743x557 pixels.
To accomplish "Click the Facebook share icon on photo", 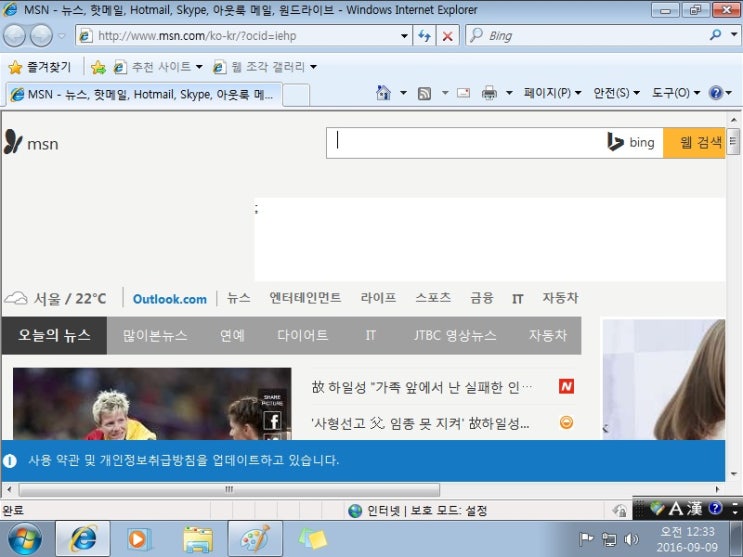I will tap(272, 420).
